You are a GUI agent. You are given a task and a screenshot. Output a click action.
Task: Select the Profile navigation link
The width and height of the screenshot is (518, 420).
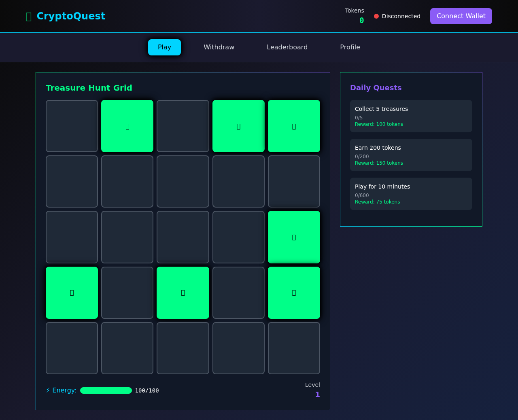tap(350, 47)
